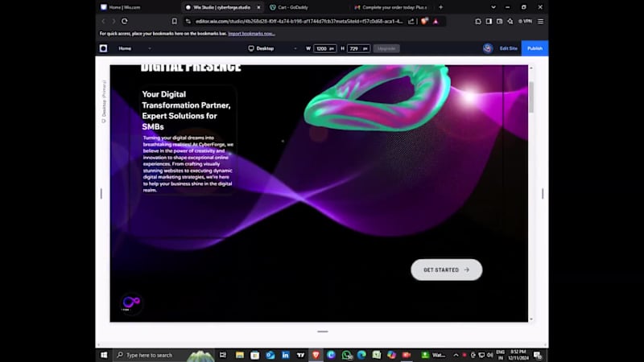Click the green-pink 3D ring image
The height and width of the screenshot is (362, 644).
click(x=377, y=97)
